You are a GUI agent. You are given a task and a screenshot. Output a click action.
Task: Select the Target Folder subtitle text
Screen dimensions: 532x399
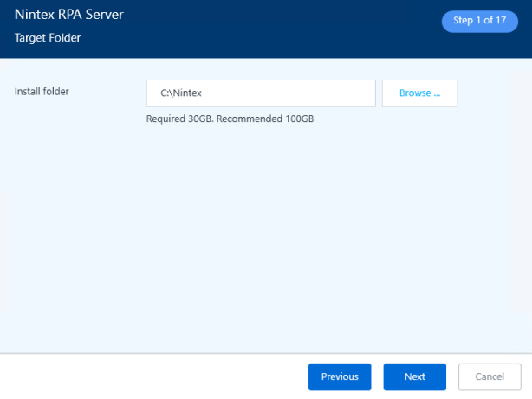tap(48, 38)
